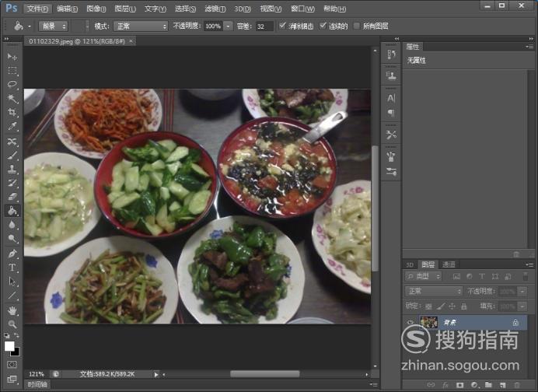This screenshot has width=538, height=392.
Task: Select the Dodge tool
Action: [x=12, y=239]
